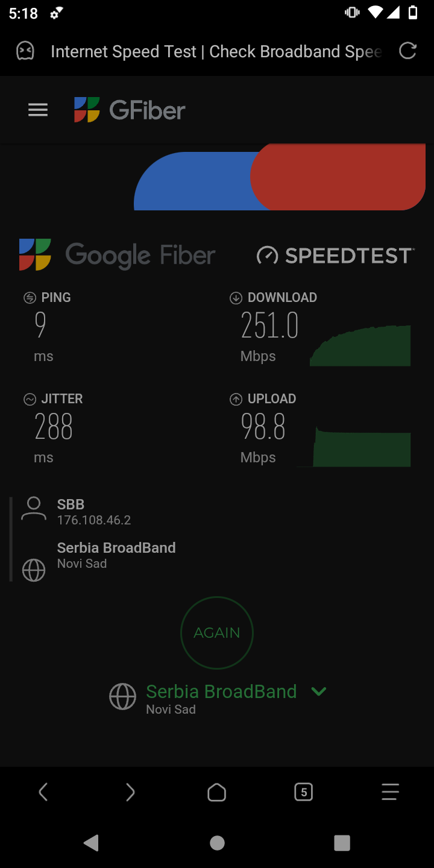The height and width of the screenshot is (868, 434).
Task: Go forward with browser forward arrow
Action: [x=130, y=792]
